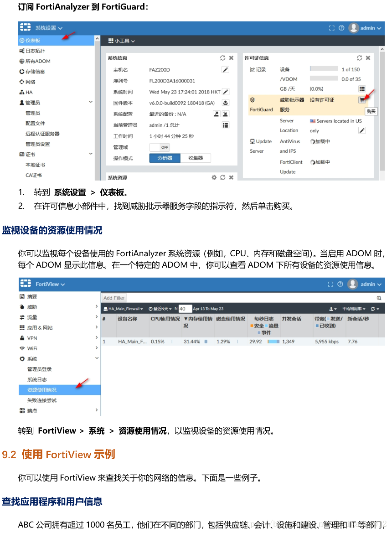This screenshot has width=392, height=533.
Task: Click the N days input field showing 40
Action: [185, 309]
